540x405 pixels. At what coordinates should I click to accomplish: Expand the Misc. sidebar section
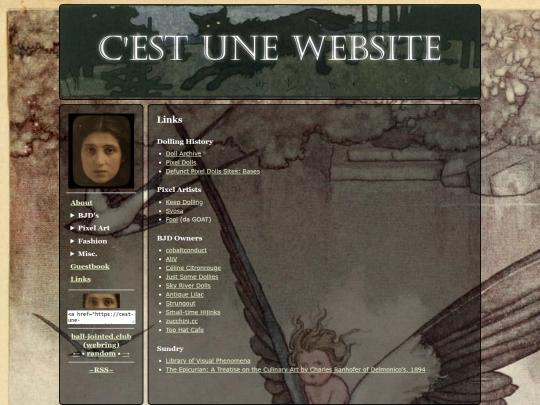pyautogui.click(x=84, y=253)
